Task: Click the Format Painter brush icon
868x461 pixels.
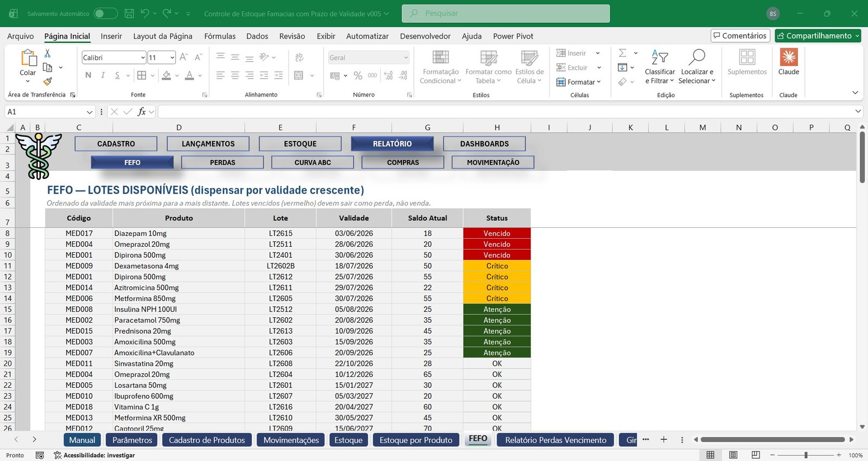Action: click(x=48, y=81)
